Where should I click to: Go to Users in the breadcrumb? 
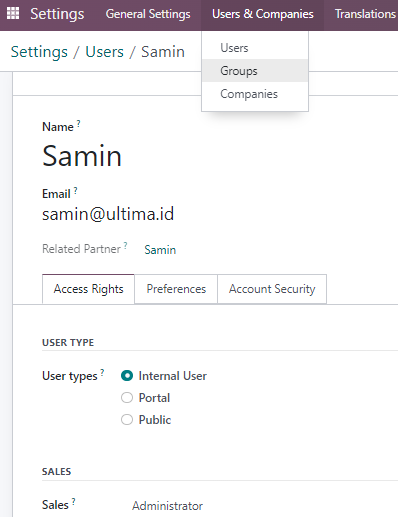pyautogui.click(x=104, y=52)
